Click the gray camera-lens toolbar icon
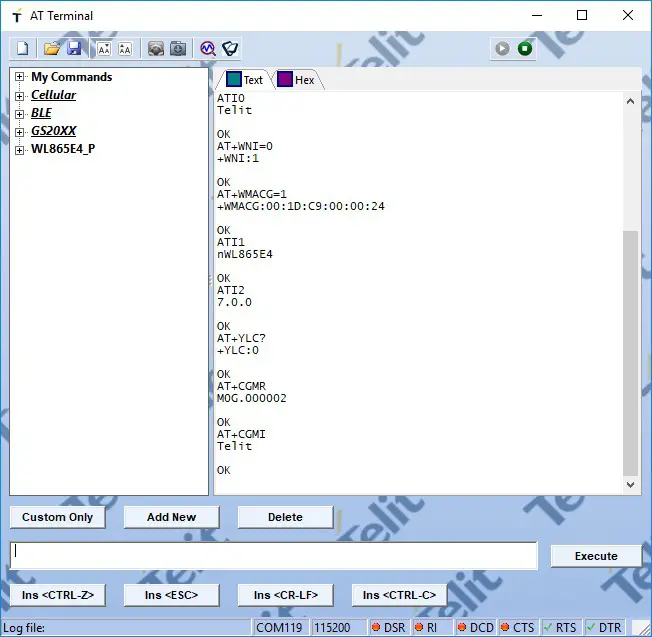The image size is (652, 637). click(156, 49)
